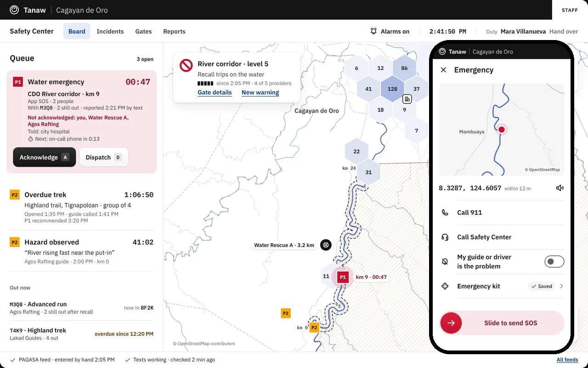This screenshot has width=588, height=368.
Task: Open the Overdue trek queue item
Action: (82, 207)
